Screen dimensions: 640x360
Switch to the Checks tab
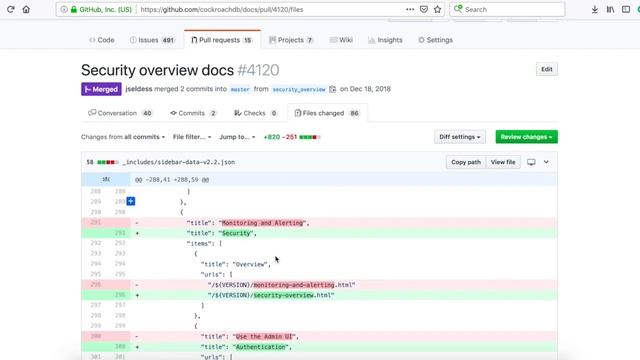click(256, 113)
